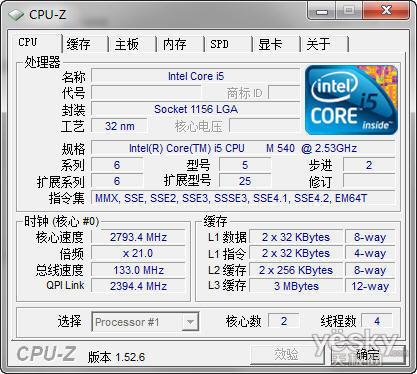Switch to the 关于 tab
The image size is (417, 374).
[325, 44]
